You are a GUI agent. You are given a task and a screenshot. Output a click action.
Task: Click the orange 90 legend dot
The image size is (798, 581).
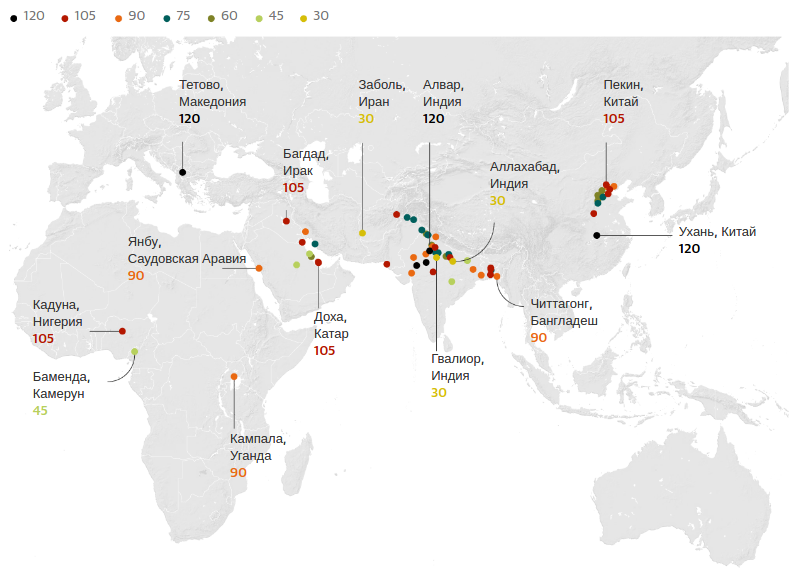coord(119,17)
